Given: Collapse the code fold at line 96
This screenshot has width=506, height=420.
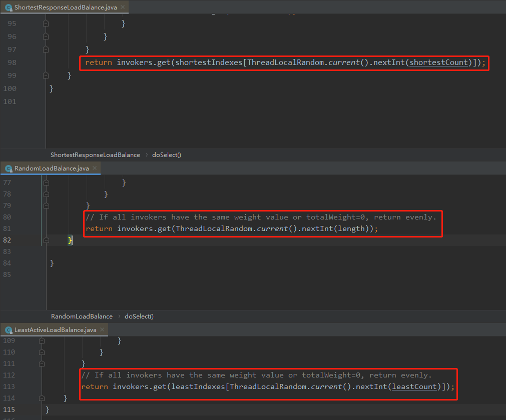Looking at the screenshot, I should click(x=46, y=36).
